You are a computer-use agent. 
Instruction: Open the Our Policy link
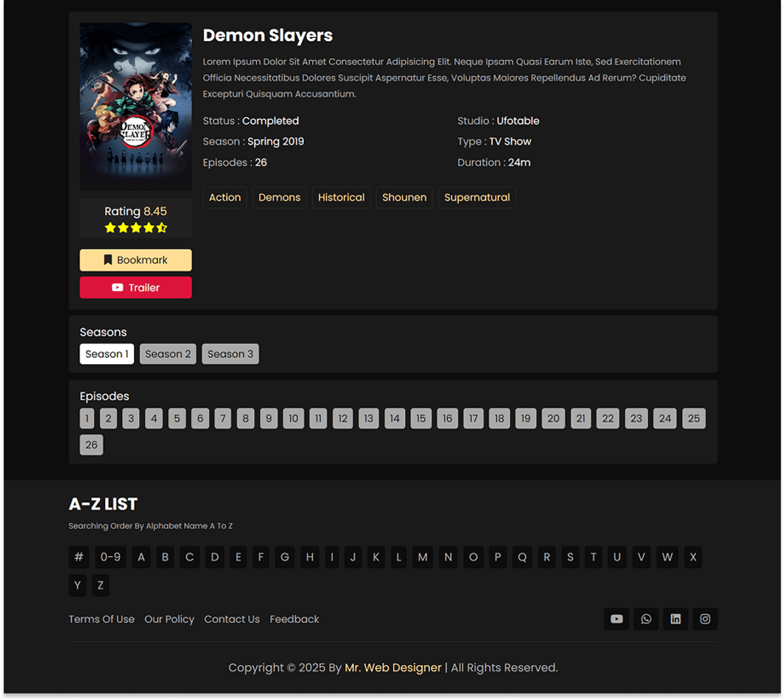pyautogui.click(x=169, y=619)
